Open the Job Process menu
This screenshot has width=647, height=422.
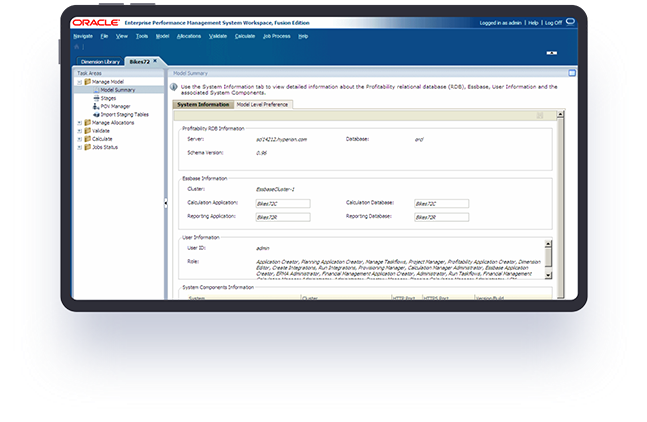pos(277,36)
